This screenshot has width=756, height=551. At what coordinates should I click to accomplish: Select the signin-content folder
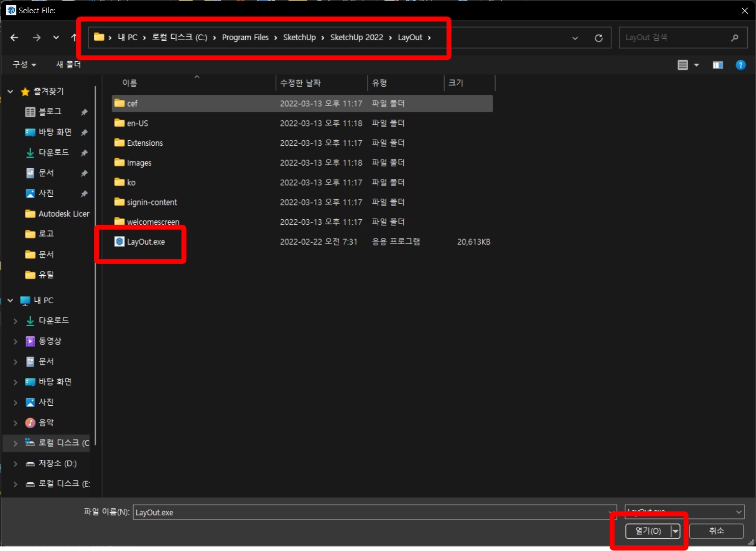[302, 202]
